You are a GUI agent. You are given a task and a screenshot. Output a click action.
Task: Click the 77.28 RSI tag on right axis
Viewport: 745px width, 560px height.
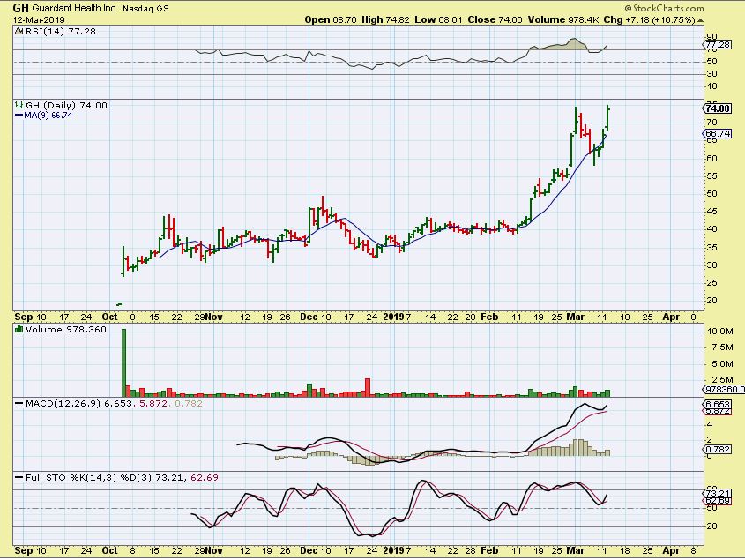(x=717, y=45)
